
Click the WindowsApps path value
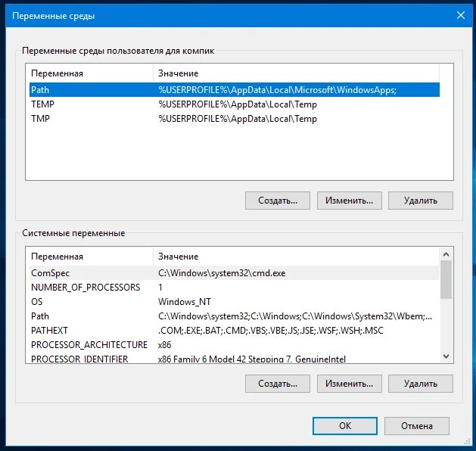pos(277,90)
